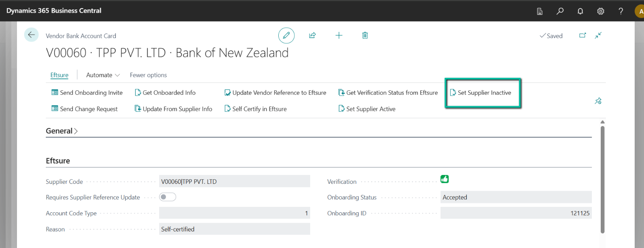Image resolution: width=644 pixels, height=248 pixels.
Task: Open the share icon
Action: pos(312,36)
